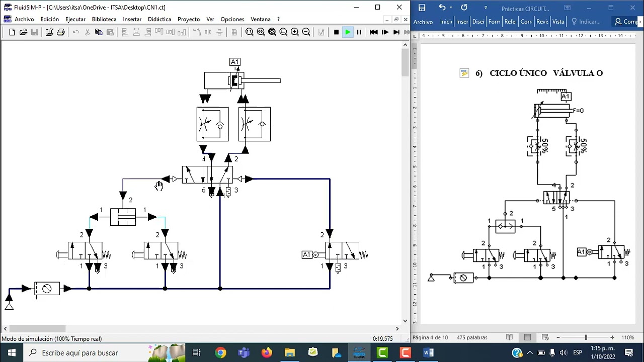The height and width of the screenshot is (362, 644).
Task: Stop the FluidSIM simulation
Action: (x=336, y=32)
